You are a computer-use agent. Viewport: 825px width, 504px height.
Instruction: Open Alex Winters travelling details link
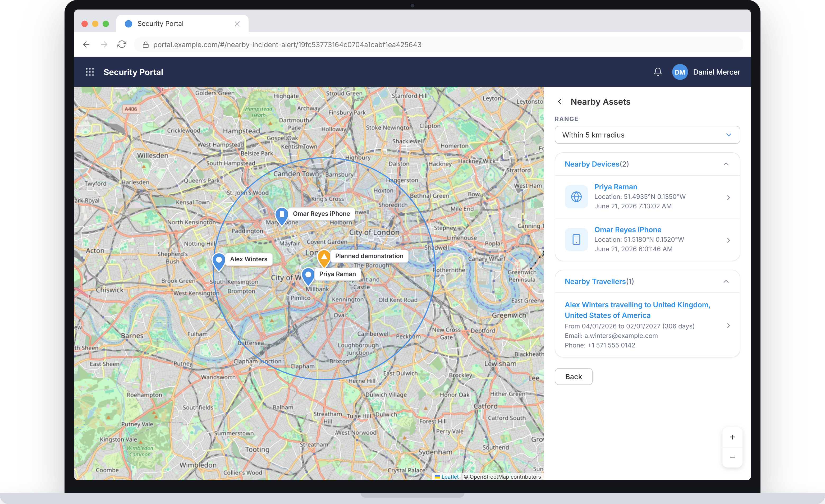pyautogui.click(x=637, y=310)
